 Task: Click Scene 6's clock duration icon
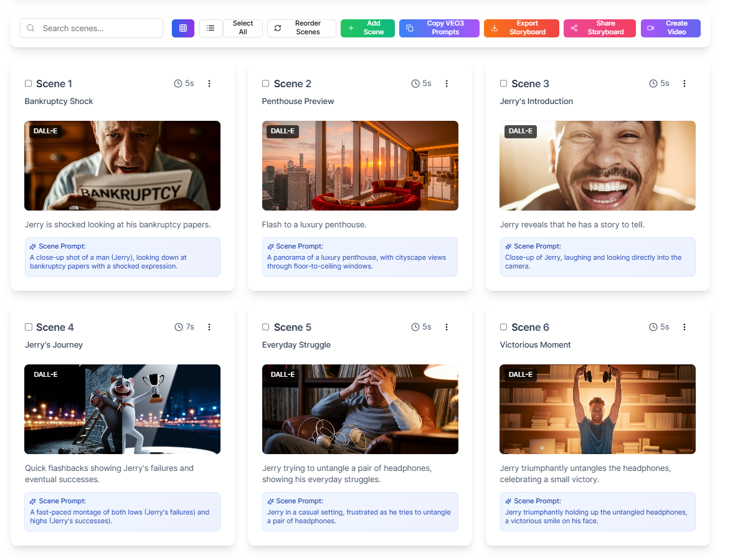coord(652,326)
